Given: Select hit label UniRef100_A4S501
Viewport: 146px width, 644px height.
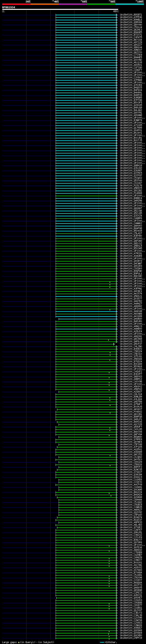Looking at the screenshot, I should click(x=131, y=65).
